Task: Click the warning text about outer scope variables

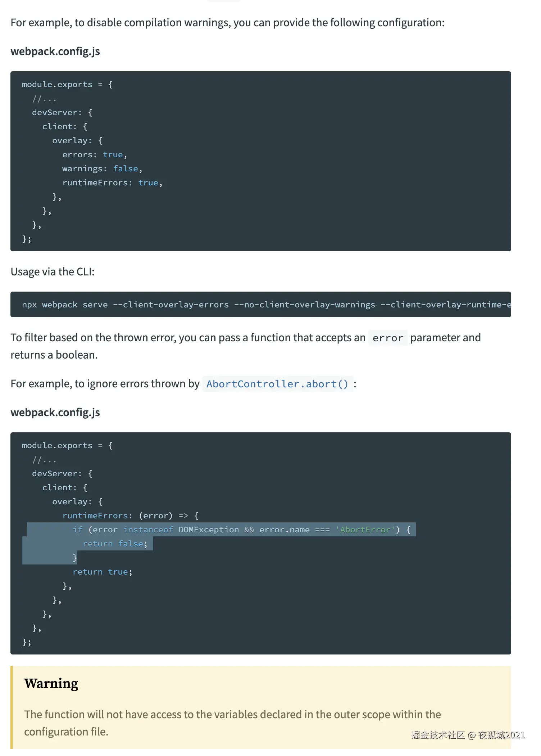Action: (x=232, y=714)
